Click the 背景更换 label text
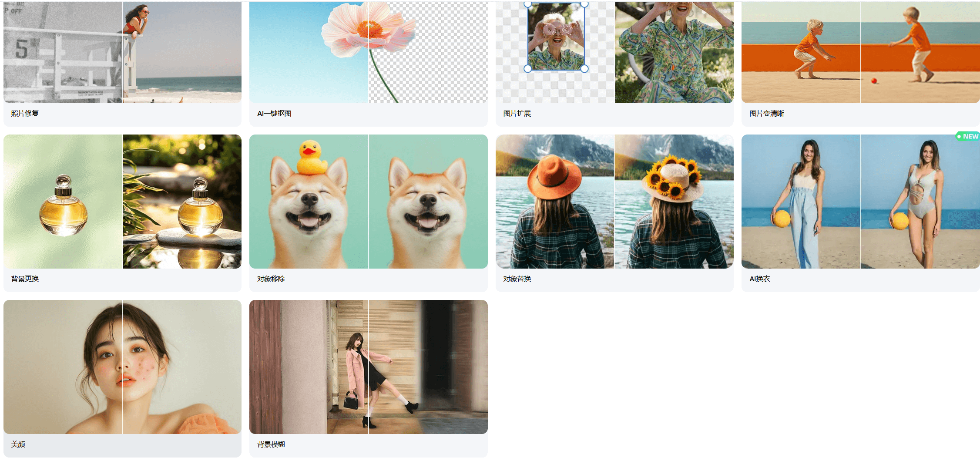980x461 pixels. pos(25,279)
